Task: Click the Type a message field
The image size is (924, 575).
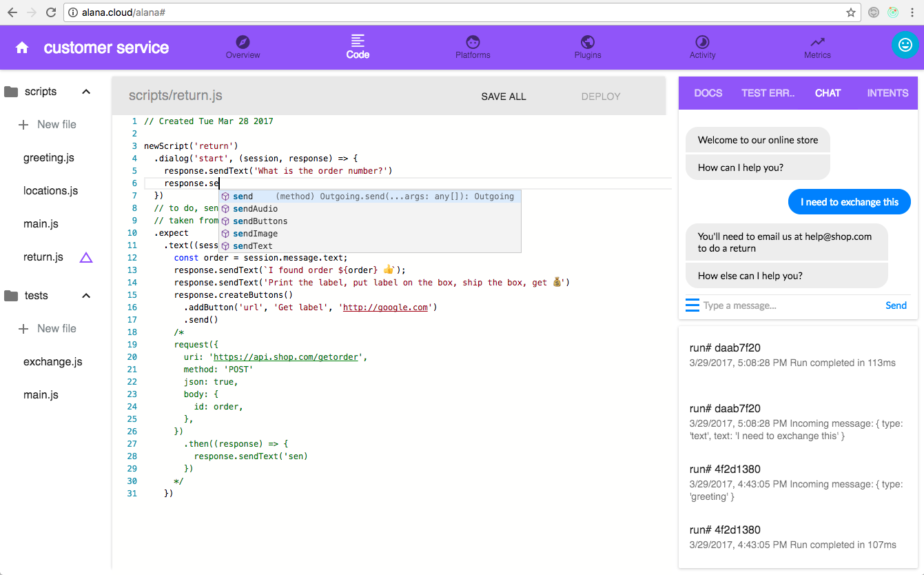Action: pos(790,305)
